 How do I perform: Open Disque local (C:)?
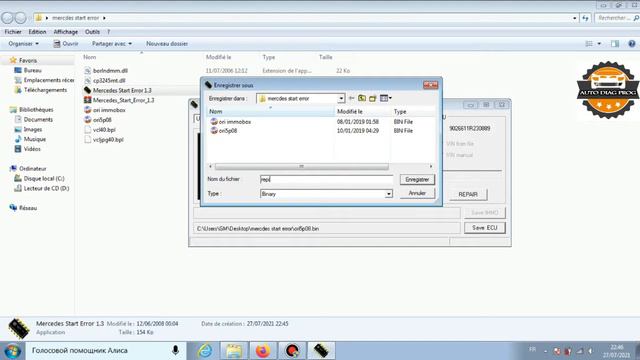[x=44, y=178]
